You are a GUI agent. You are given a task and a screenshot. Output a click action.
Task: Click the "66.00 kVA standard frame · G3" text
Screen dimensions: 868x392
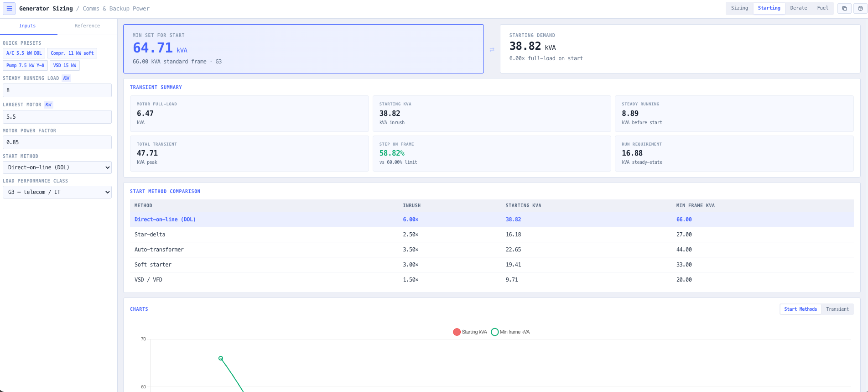coord(177,62)
